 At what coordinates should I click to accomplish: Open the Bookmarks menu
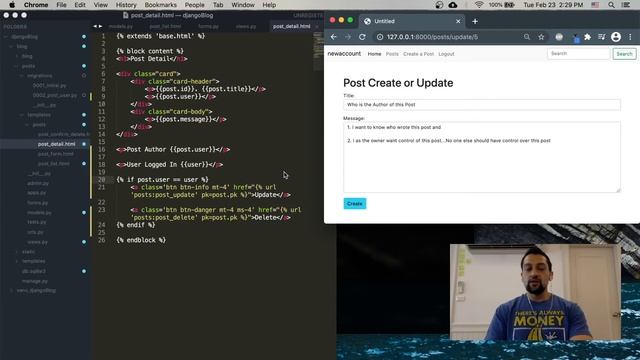[x=160, y=5]
